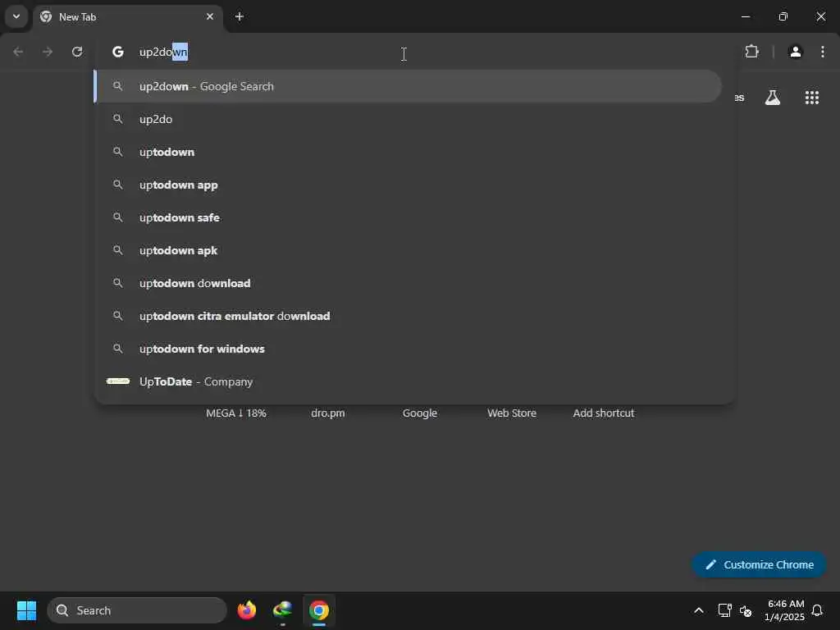
Task: Click the Forward navigation arrow
Action: pos(48,52)
